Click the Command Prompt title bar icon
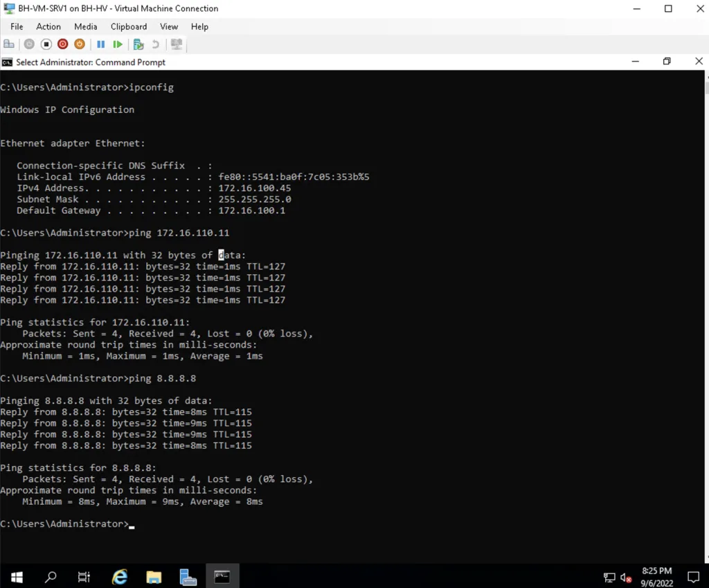 tap(7, 62)
